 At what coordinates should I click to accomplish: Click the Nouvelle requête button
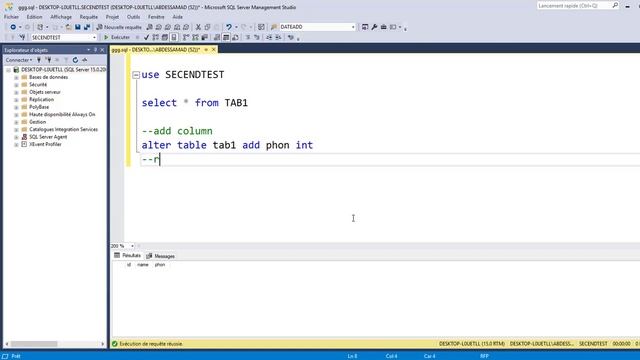(119, 27)
